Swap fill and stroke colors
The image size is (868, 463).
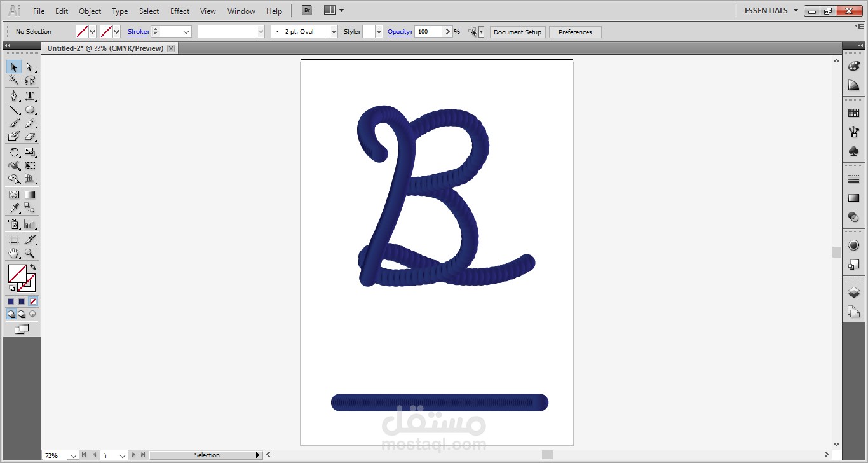click(x=34, y=266)
